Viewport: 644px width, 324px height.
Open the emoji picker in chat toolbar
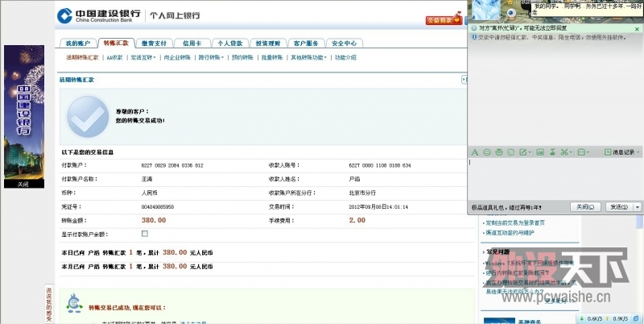[x=487, y=152]
